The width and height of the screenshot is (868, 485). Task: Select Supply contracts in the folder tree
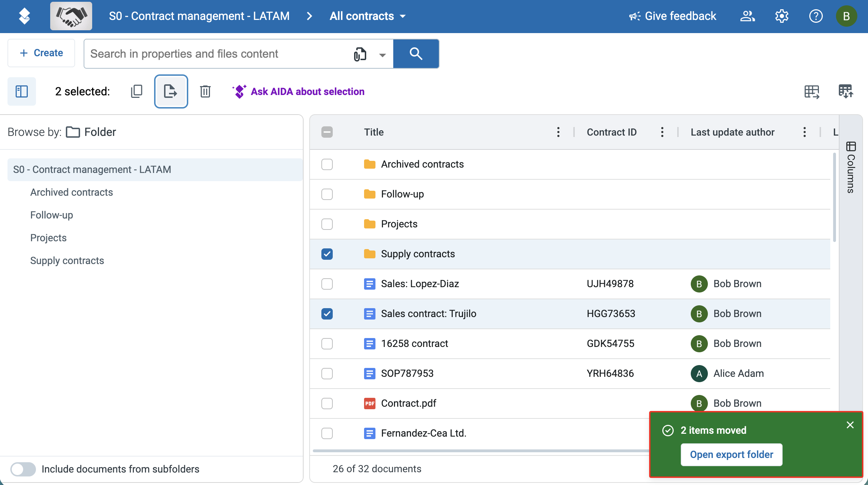pyautogui.click(x=67, y=260)
